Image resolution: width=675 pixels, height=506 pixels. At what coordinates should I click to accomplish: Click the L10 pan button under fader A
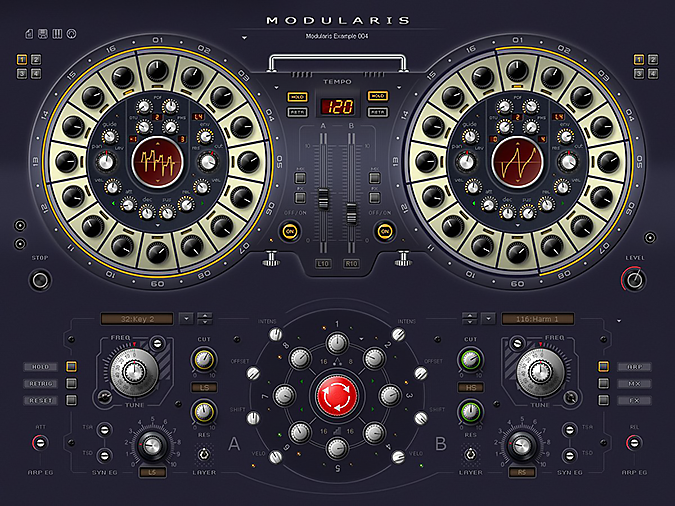point(323,264)
